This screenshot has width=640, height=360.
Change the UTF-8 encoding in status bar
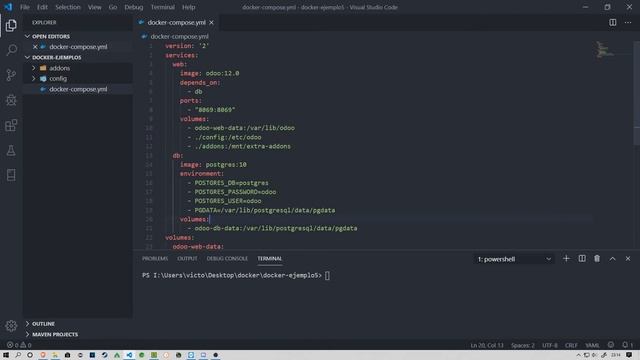pos(550,345)
